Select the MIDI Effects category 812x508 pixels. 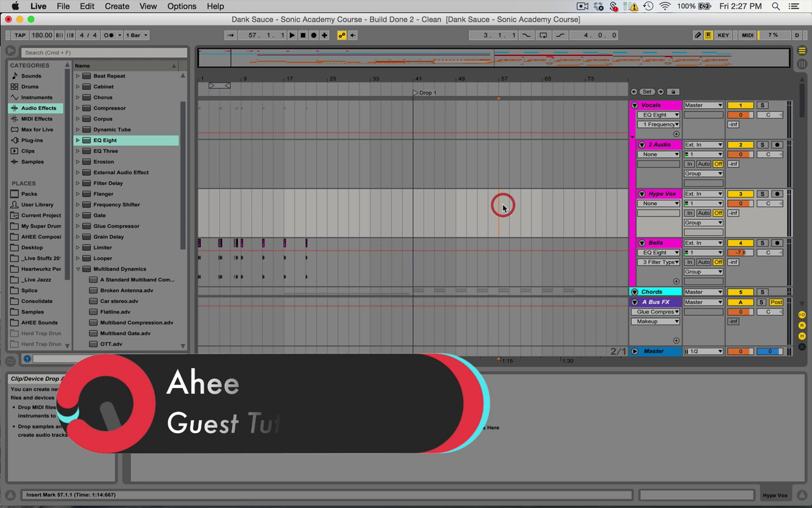[x=36, y=119]
